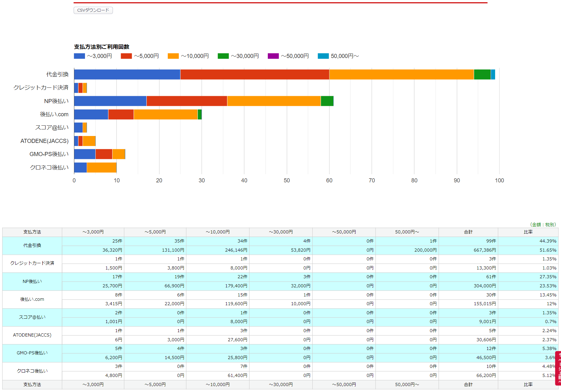
Task: Click the orange segment of the クロネコ後払い bar
Action: 102,168
